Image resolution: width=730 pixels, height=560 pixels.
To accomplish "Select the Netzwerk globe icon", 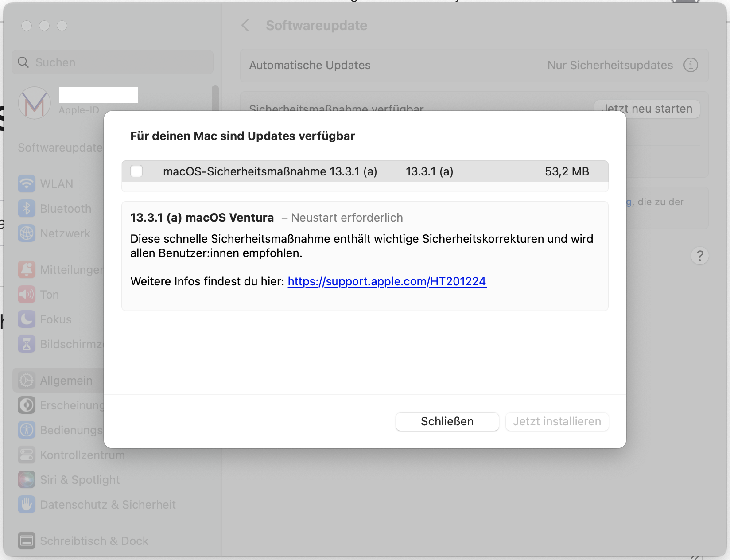I will (x=27, y=233).
